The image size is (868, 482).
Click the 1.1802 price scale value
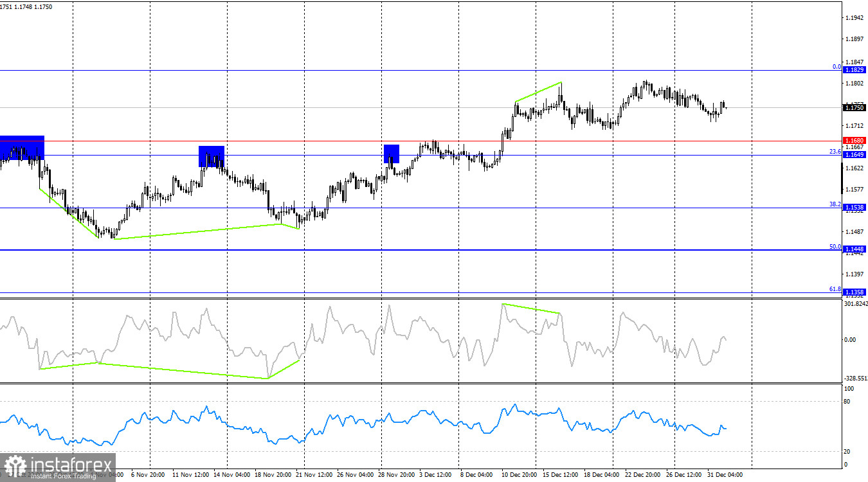click(x=855, y=84)
